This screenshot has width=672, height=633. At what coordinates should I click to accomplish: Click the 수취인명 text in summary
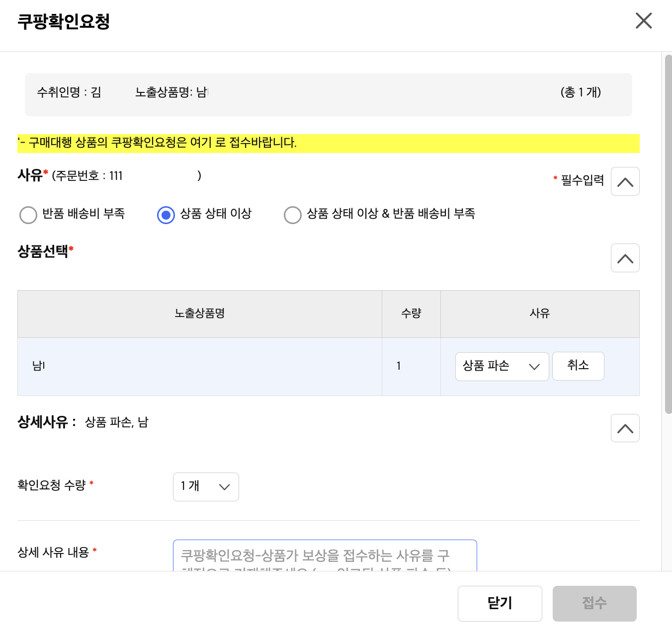click(69, 92)
